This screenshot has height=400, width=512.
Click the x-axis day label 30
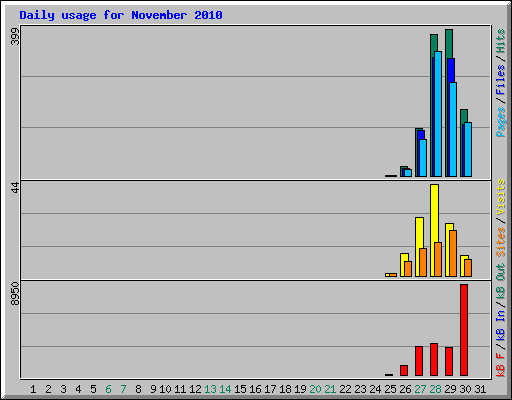tap(465, 389)
